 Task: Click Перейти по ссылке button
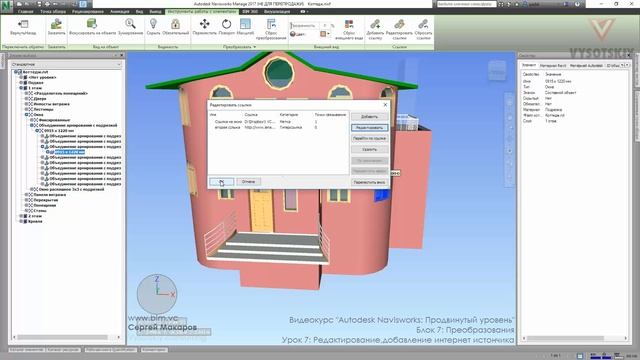click(369, 138)
